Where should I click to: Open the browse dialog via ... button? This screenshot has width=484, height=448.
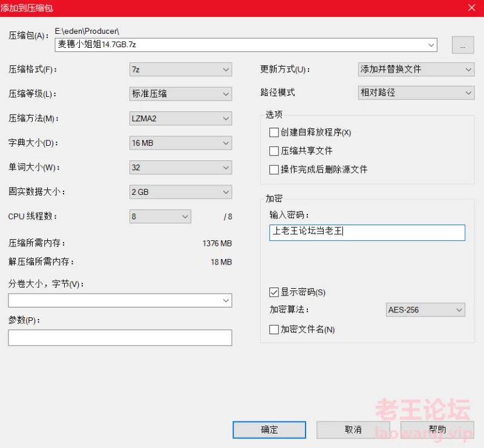[463, 45]
